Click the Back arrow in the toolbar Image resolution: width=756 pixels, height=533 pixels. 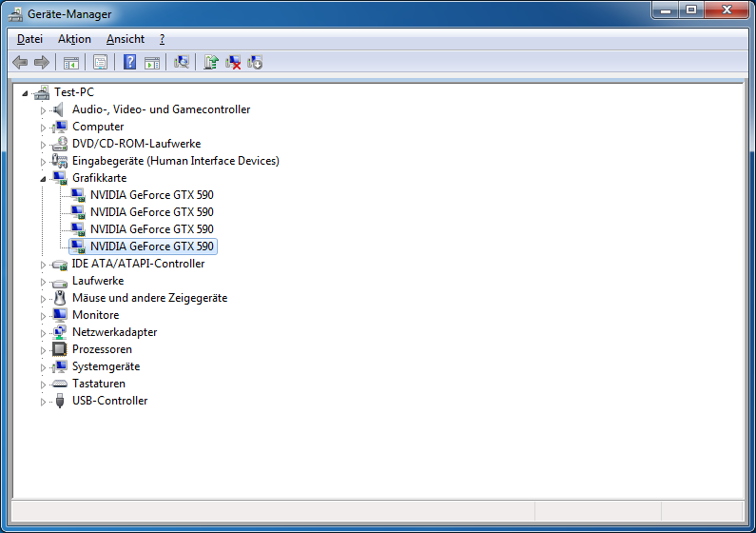pos(20,62)
